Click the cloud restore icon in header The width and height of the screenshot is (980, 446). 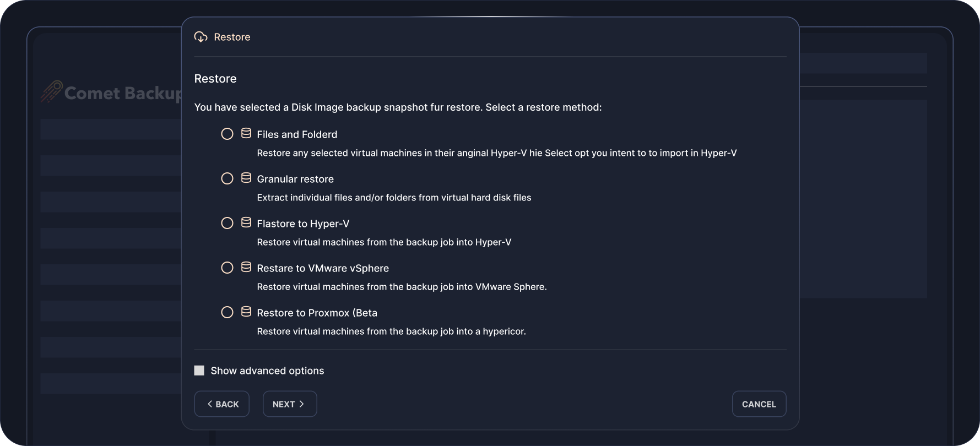201,37
